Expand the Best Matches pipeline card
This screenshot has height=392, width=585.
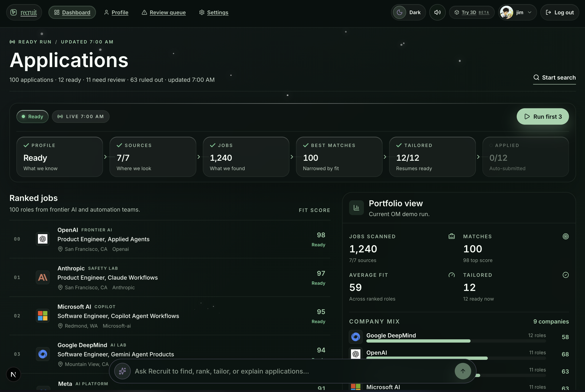point(339,157)
